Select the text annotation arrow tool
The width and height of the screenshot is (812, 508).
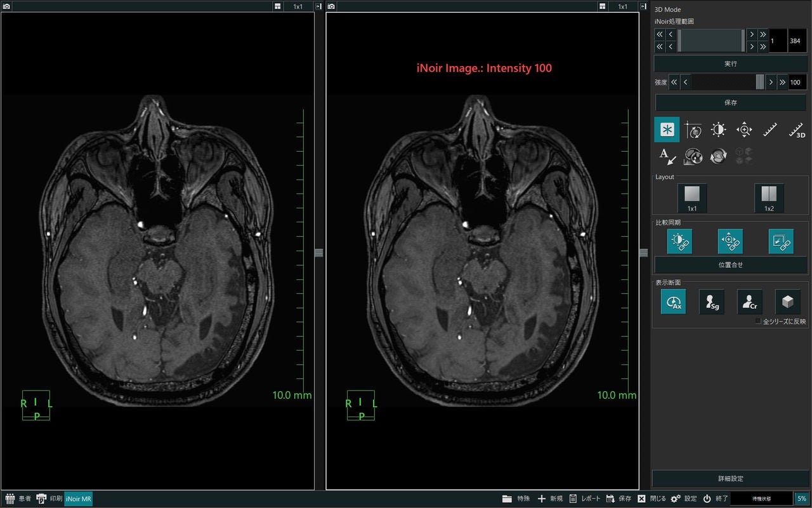click(667, 156)
